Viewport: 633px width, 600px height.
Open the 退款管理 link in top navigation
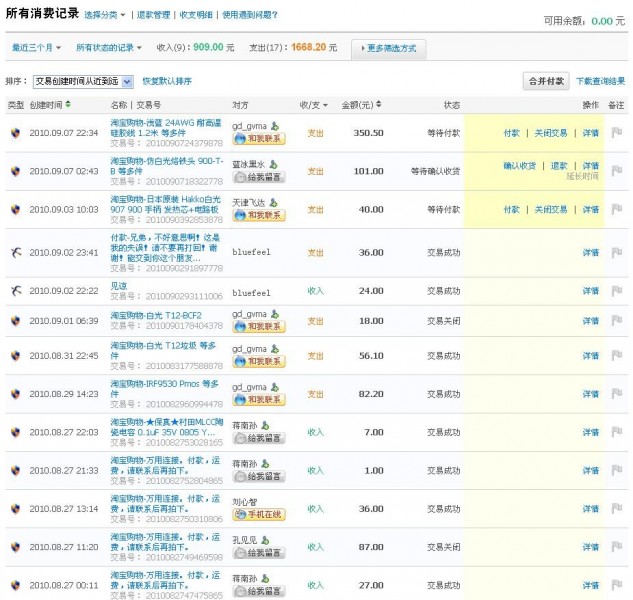(154, 16)
